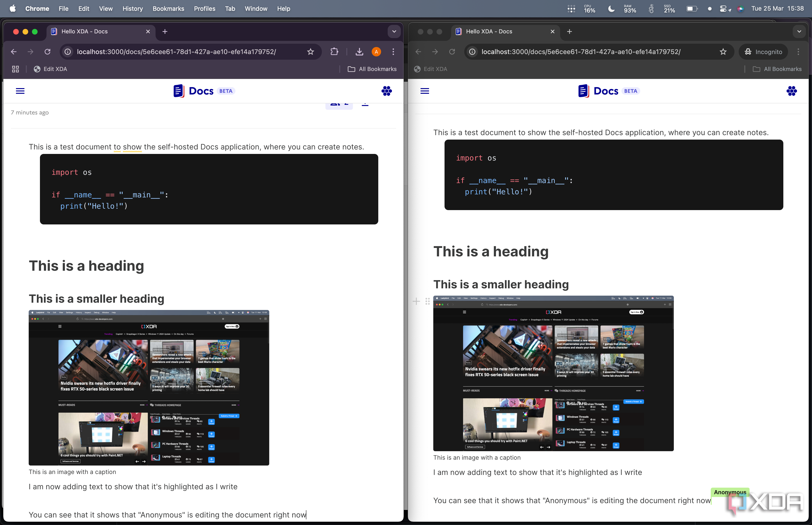This screenshot has height=525, width=812.
Task: Open the Profiles menu in menu bar
Action: pos(204,8)
